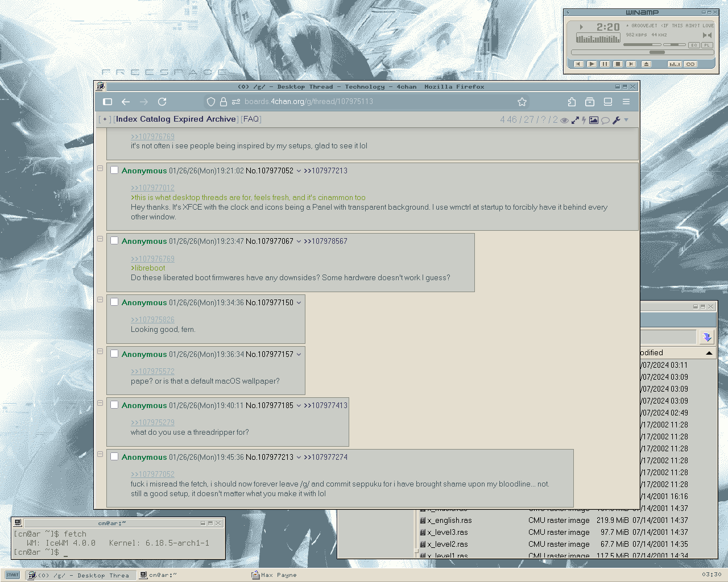Open the Catalog link
This screenshot has width=728, height=582.
coord(155,119)
